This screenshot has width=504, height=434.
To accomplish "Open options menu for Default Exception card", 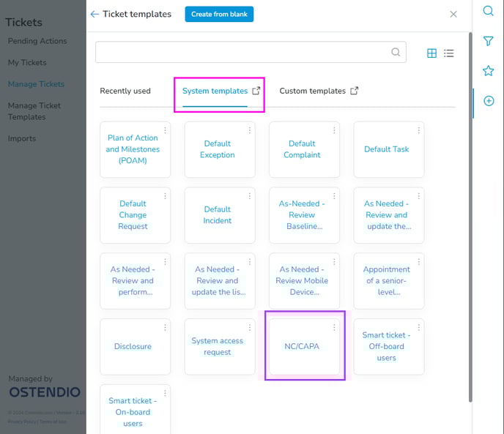I will (249, 130).
